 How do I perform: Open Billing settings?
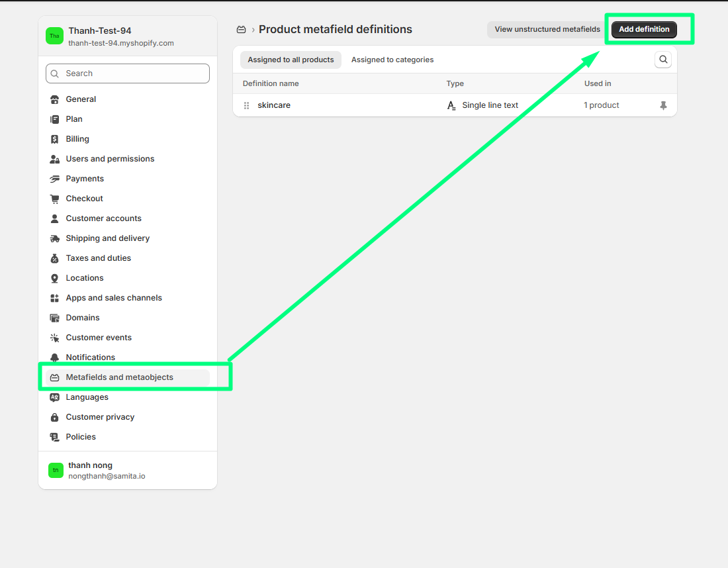(77, 139)
